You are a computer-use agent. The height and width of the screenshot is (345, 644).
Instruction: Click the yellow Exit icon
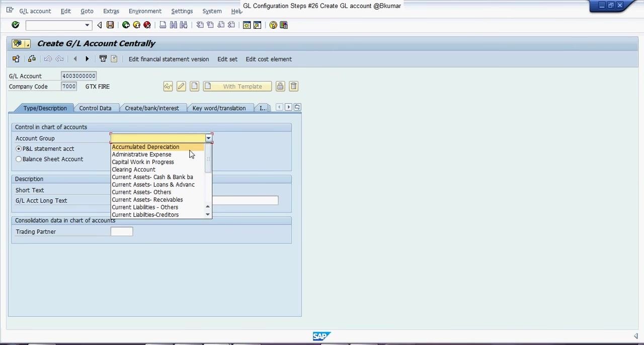pos(136,25)
